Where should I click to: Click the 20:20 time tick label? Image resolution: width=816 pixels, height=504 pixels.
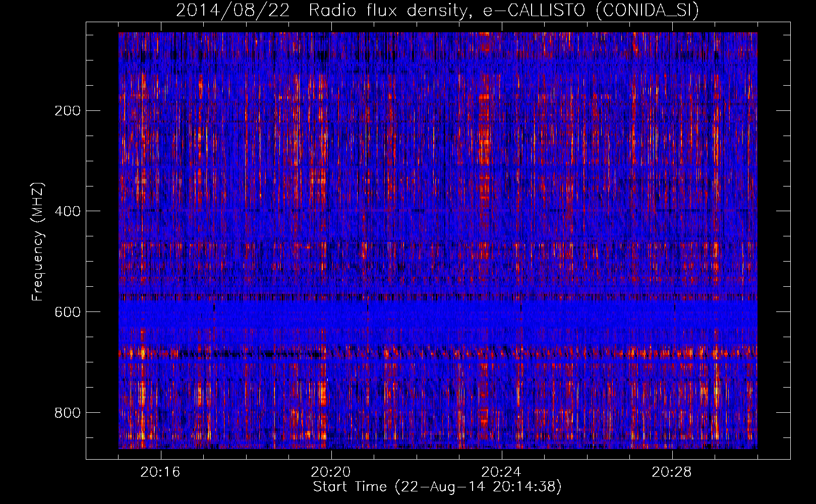click(x=331, y=472)
